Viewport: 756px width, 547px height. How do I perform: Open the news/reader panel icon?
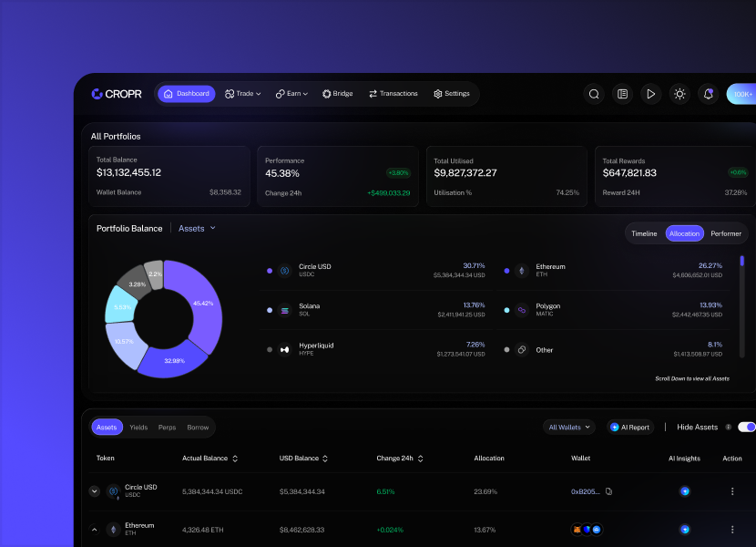622,94
